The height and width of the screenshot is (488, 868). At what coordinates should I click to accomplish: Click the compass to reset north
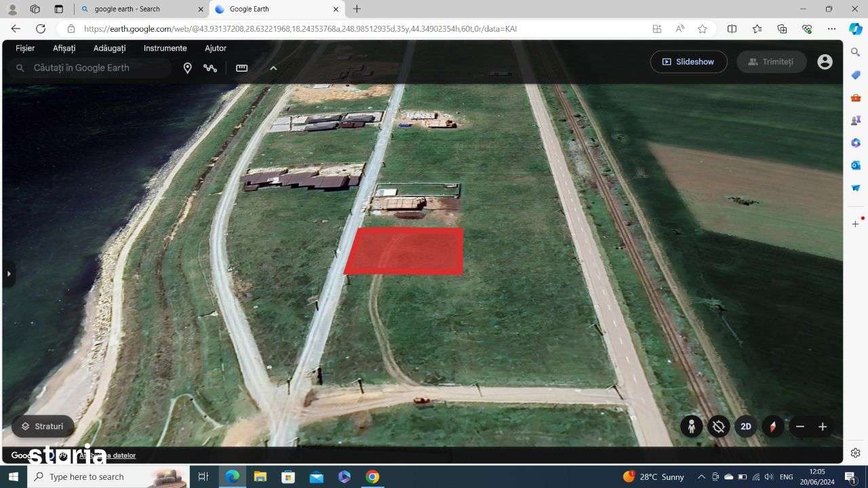(x=772, y=426)
